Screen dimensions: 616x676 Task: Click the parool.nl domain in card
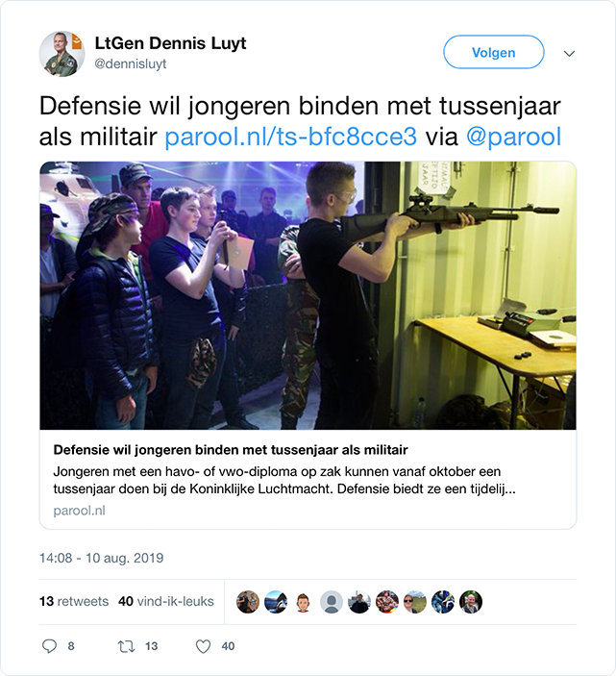pyautogui.click(x=79, y=511)
